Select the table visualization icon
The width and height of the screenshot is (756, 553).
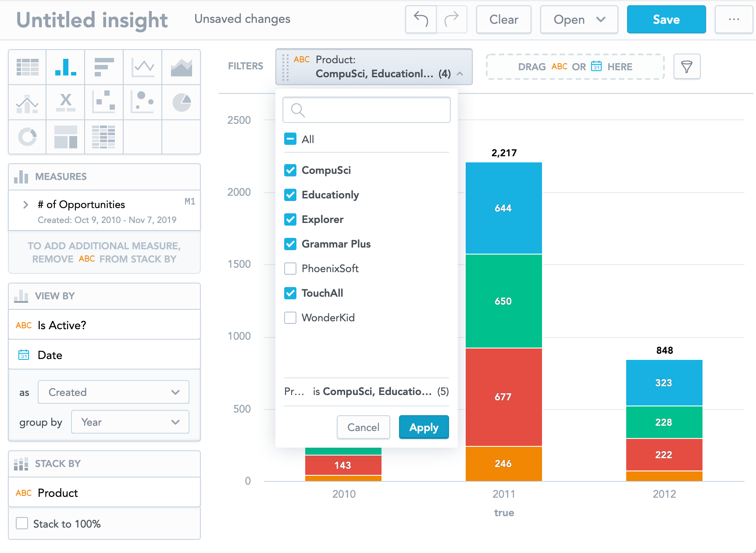pyautogui.click(x=27, y=67)
